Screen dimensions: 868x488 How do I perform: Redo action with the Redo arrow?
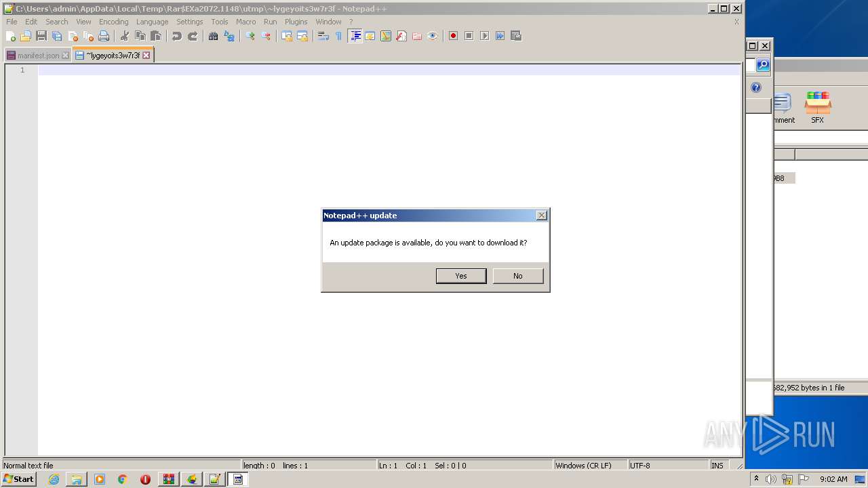193,36
